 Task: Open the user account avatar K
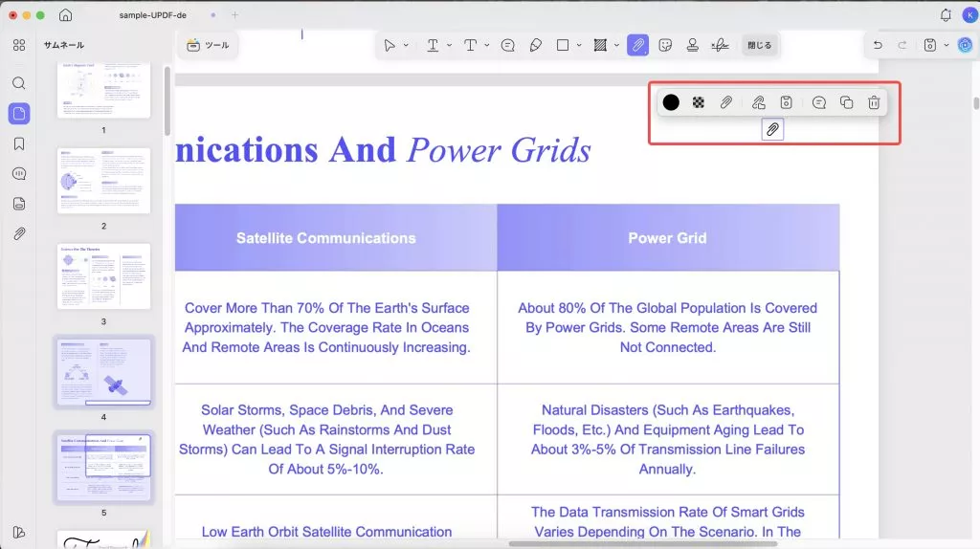(969, 15)
